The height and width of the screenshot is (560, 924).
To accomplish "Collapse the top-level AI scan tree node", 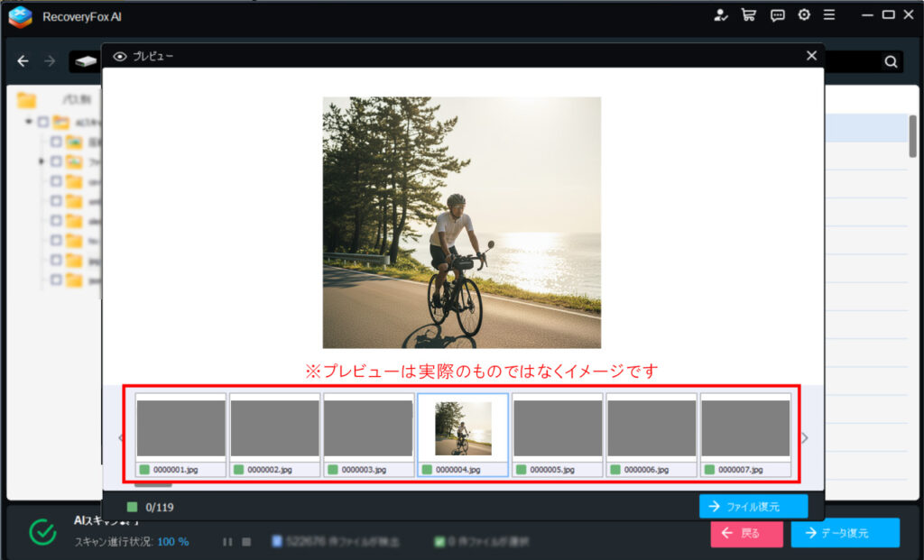I will 29,122.
